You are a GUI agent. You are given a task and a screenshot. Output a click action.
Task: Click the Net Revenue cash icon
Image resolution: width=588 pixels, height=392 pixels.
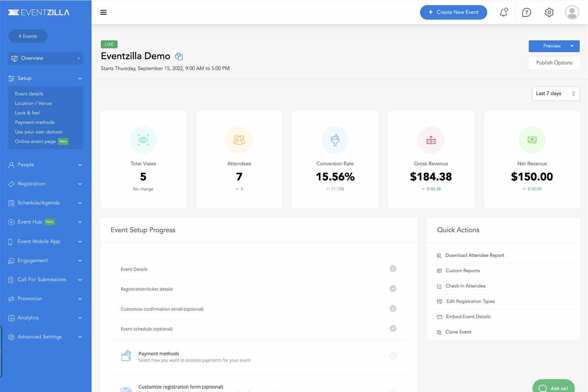coord(532,140)
